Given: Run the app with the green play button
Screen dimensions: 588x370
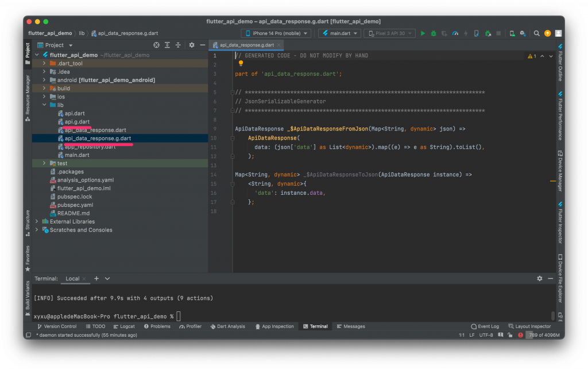Looking at the screenshot, I should (x=423, y=33).
